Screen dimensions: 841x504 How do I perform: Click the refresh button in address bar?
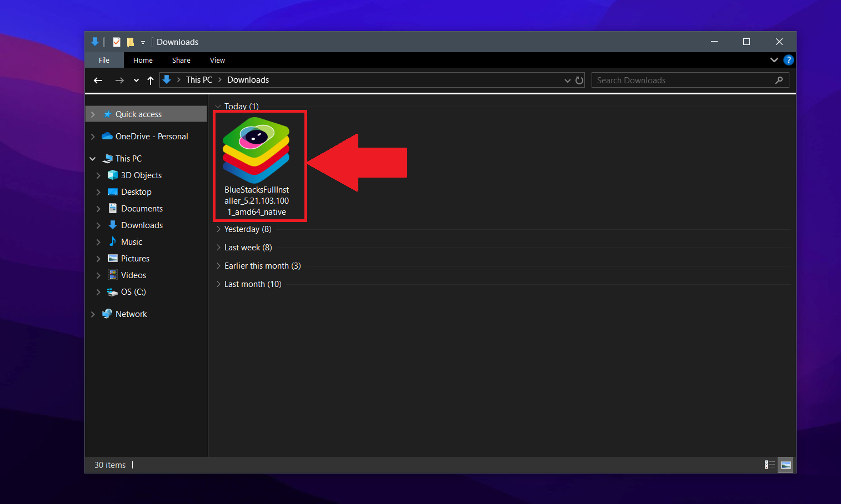pos(579,80)
